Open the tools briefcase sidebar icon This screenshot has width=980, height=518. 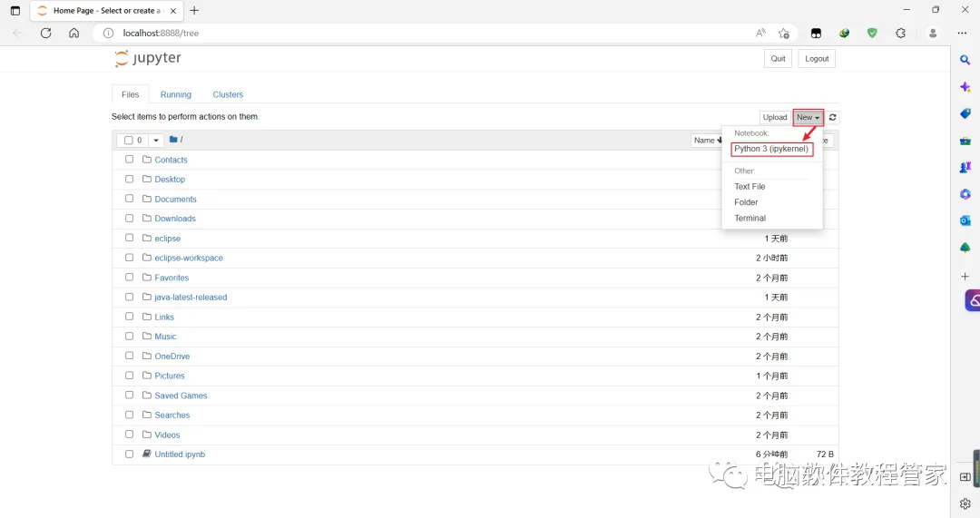[965, 141]
